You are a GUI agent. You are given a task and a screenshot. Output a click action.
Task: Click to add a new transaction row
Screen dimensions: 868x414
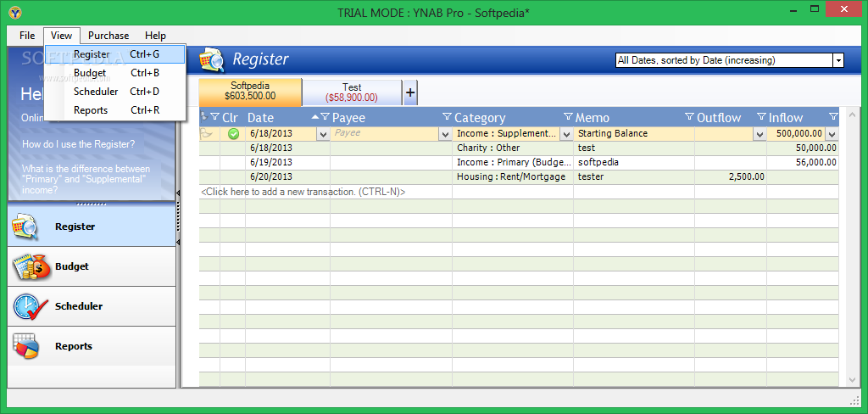tap(303, 192)
